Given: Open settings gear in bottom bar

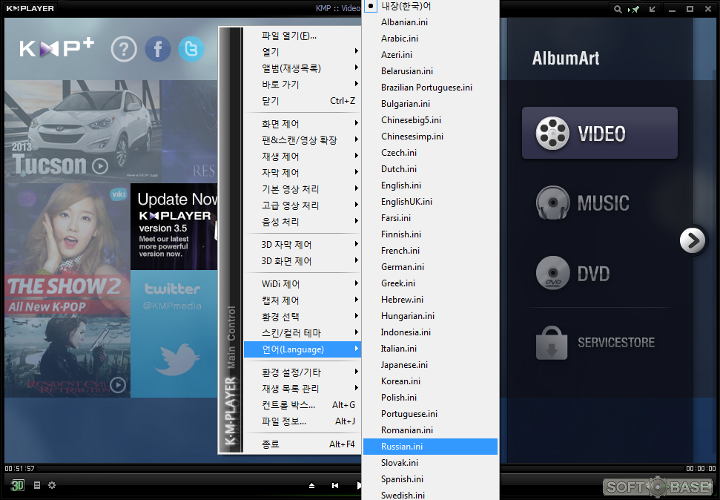Looking at the screenshot, I should [52, 485].
